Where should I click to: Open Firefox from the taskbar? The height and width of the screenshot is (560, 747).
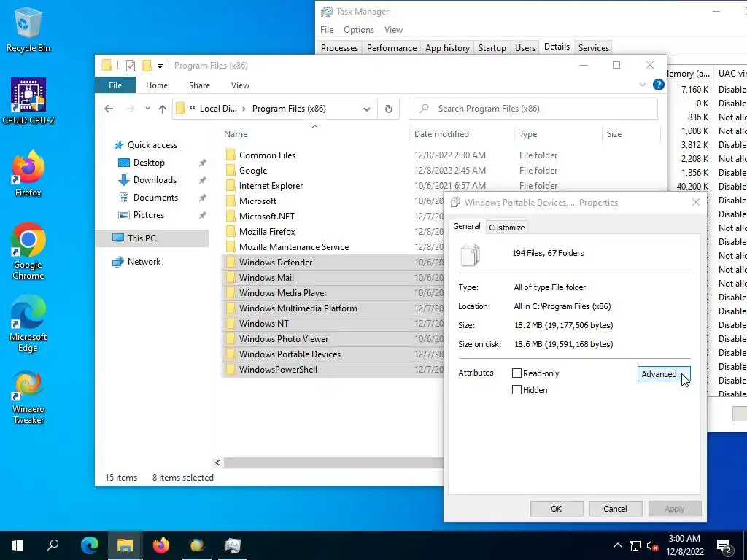pyautogui.click(x=161, y=545)
